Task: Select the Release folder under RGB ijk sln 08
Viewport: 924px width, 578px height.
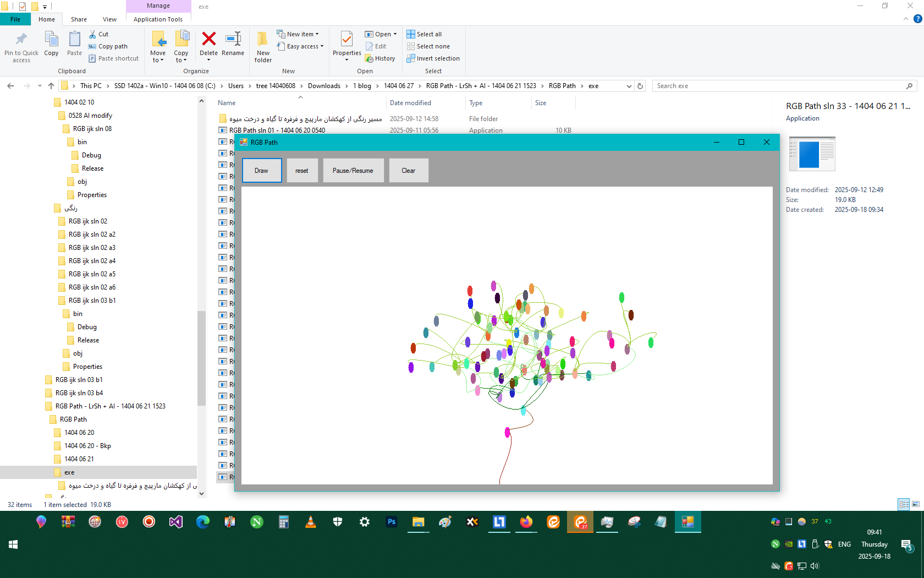Action: [x=92, y=168]
